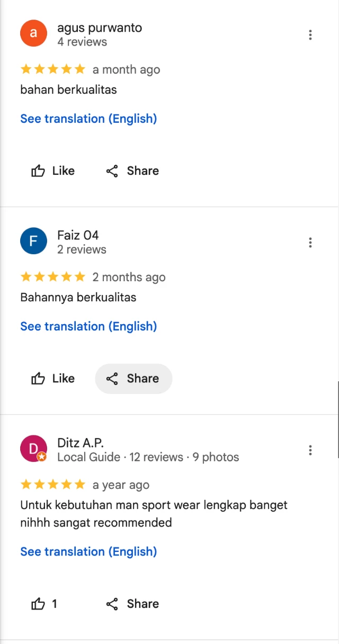Click the fifth star on agus purwanto's rating

pyautogui.click(x=80, y=69)
